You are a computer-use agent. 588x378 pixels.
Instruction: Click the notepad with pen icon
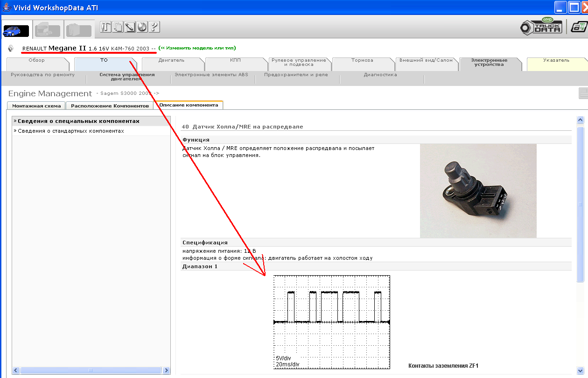[x=130, y=27]
